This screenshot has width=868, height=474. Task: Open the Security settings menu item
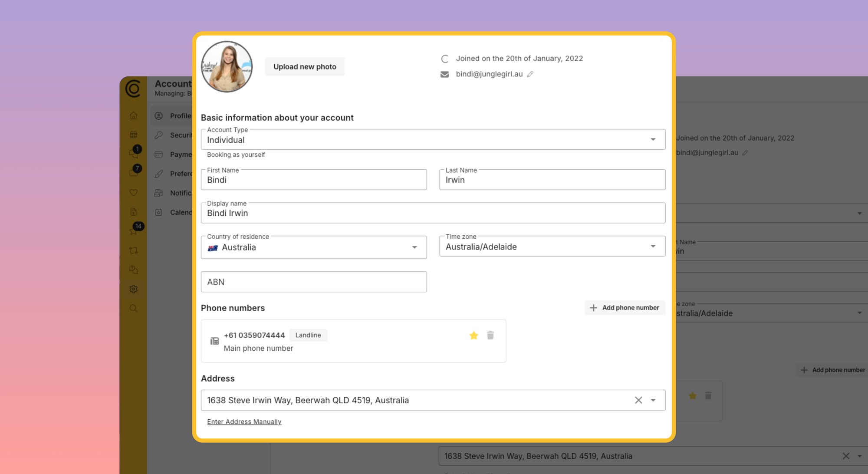pos(173,135)
